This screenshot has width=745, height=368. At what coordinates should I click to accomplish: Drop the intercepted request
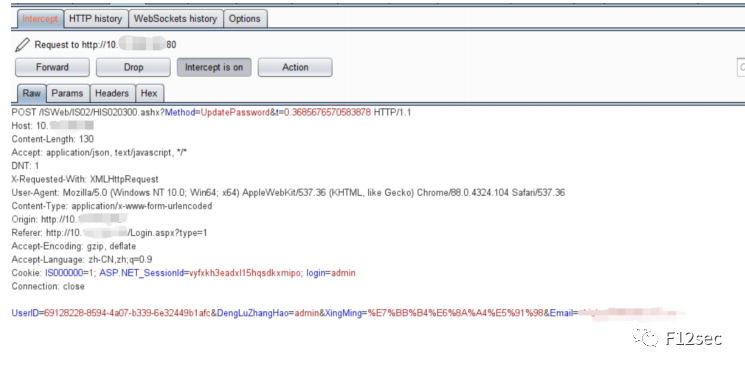click(134, 67)
